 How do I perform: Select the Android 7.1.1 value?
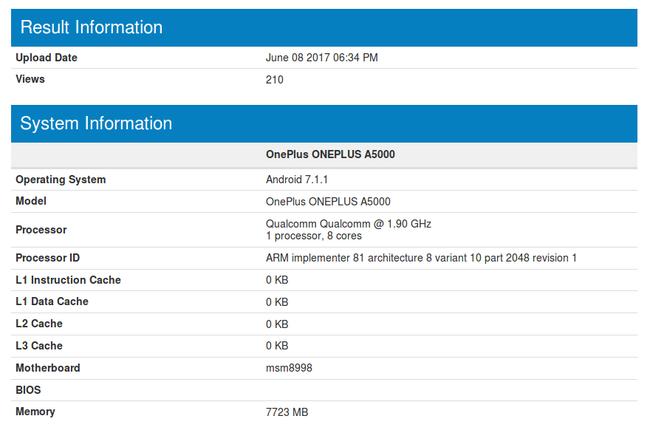click(297, 180)
